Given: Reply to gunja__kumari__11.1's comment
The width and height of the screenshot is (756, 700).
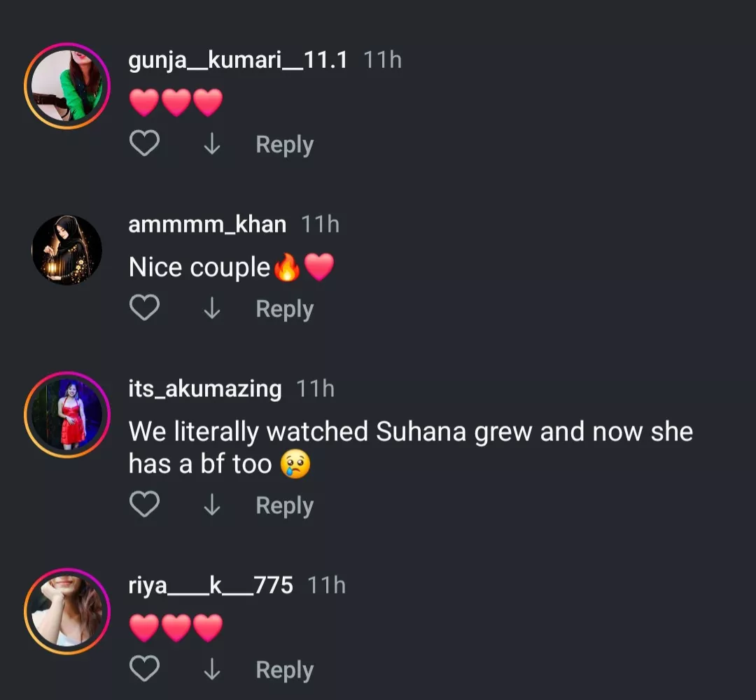Looking at the screenshot, I should (283, 144).
